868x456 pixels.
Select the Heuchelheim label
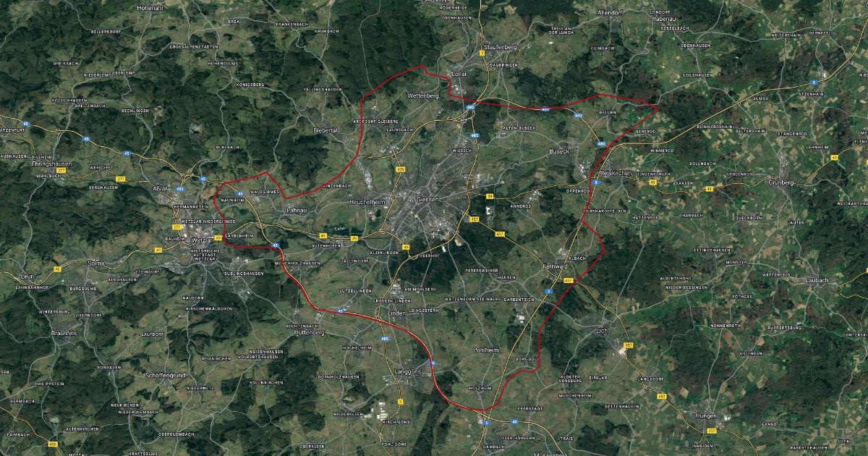pyautogui.click(x=367, y=202)
